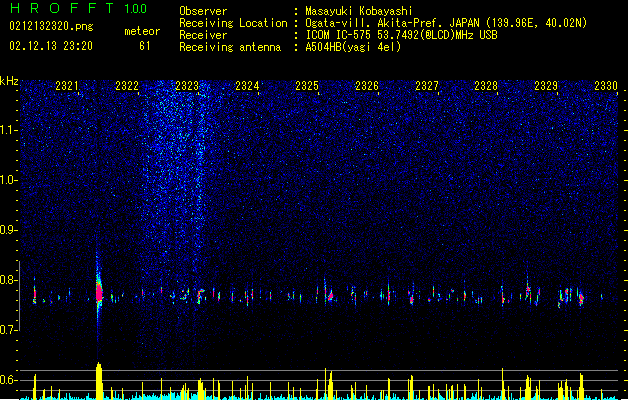The height and width of the screenshot is (400, 629).
Task: Click the 1.0 kHz frequency axis label
Action: point(9,180)
